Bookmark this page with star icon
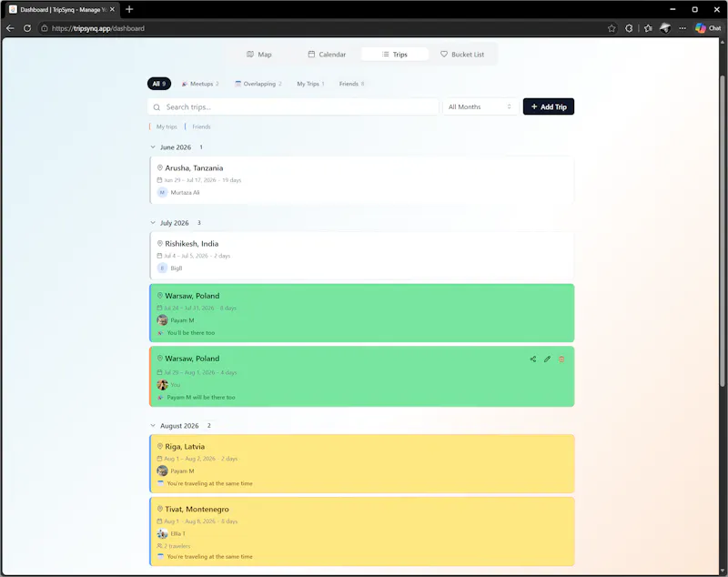Screen dimensions: 728x577 [x=612, y=28]
